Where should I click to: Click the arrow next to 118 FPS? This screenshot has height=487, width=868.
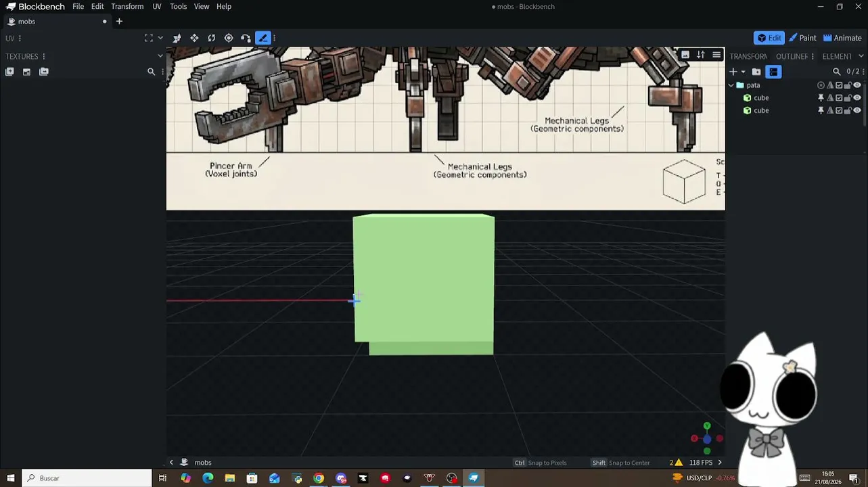[x=720, y=463]
